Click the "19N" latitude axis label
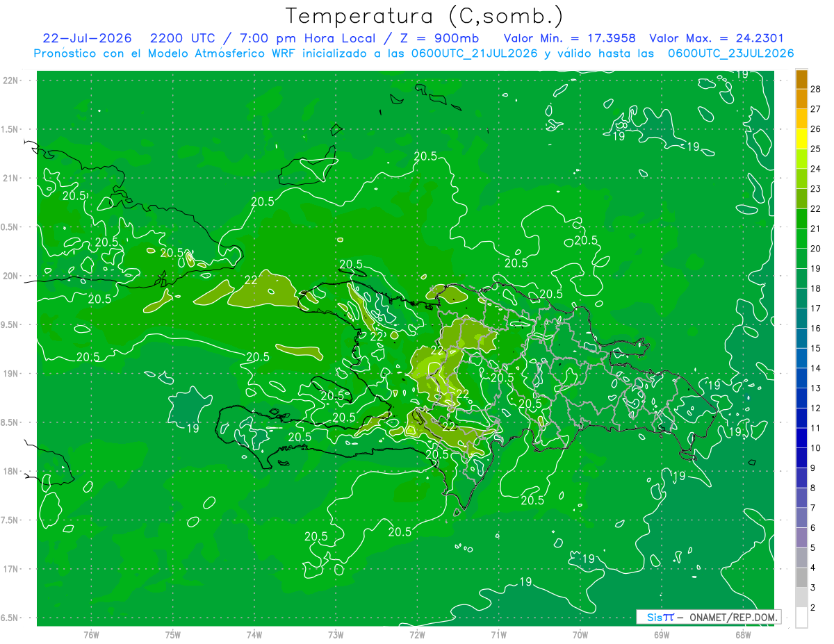The height and width of the screenshot is (644, 834). 11,374
